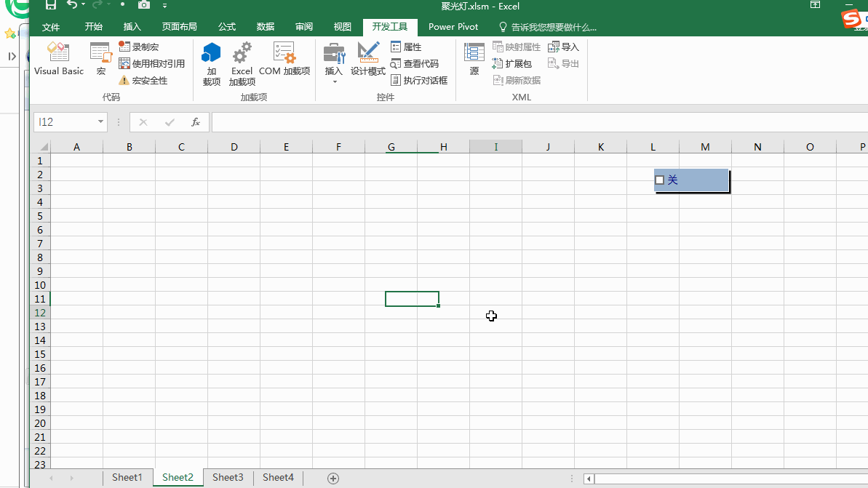Viewport: 868px width, 488px height.
Task: Select row 12 header
Action: (x=40, y=313)
